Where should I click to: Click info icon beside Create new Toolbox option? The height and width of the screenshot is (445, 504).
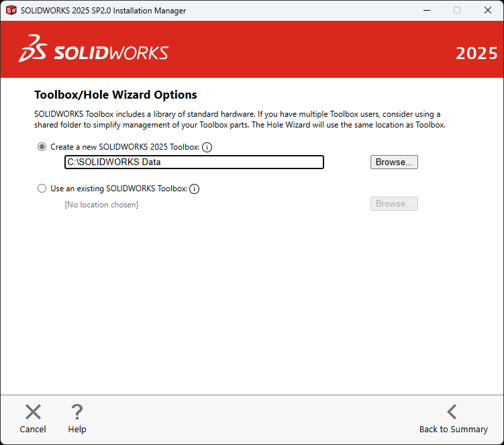coord(207,147)
